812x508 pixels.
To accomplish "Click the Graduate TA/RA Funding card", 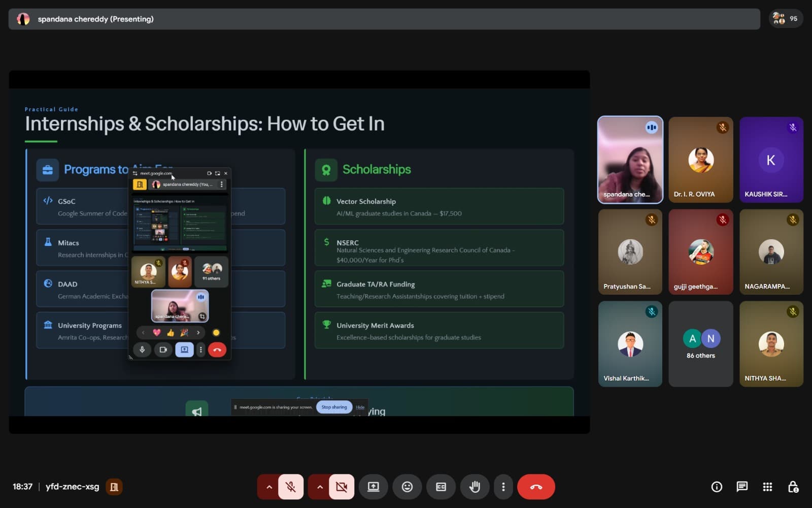I will (439, 289).
